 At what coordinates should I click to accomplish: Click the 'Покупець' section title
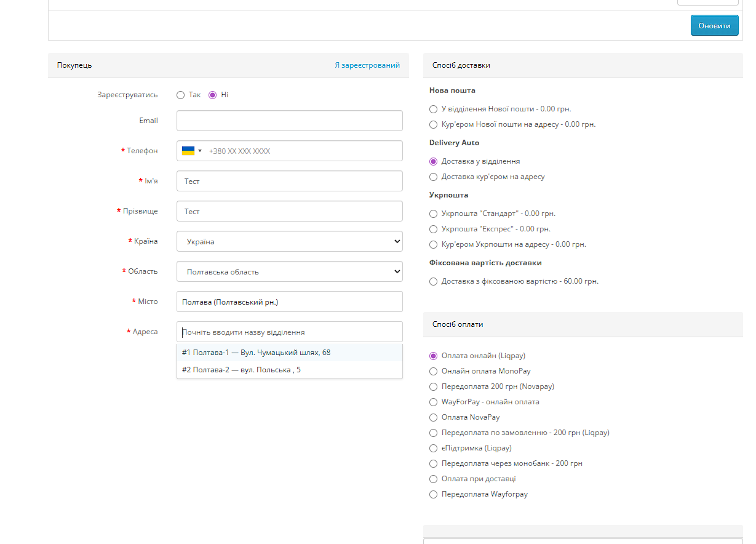(74, 65)
